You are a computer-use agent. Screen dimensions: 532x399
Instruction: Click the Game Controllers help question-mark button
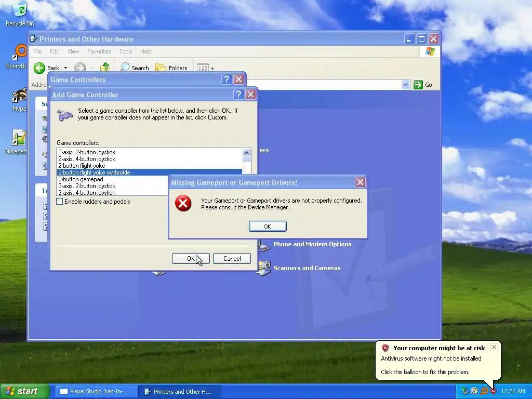point(227,79)
